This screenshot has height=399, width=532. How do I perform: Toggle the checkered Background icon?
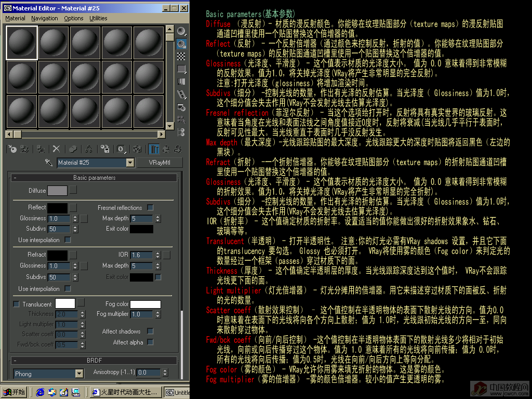point(181,56)
